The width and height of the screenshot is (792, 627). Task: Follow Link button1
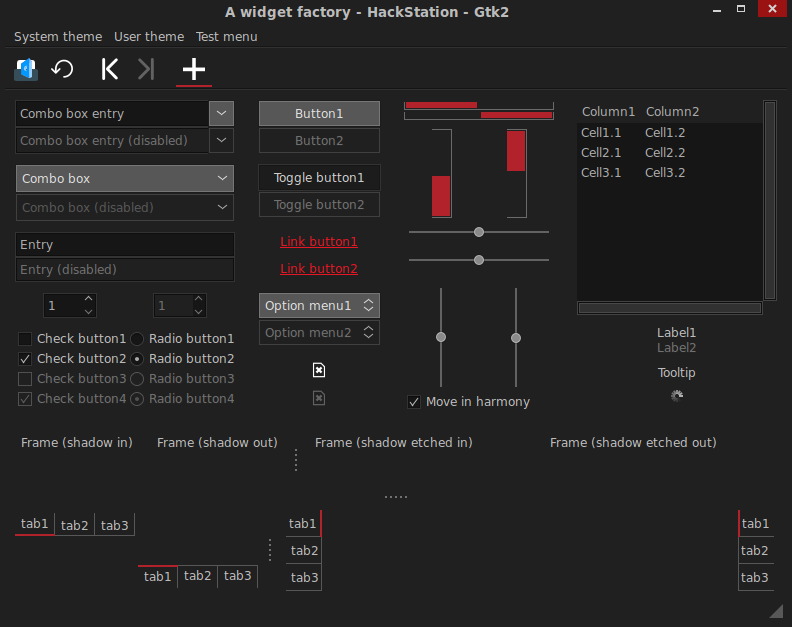pyautogui.click(x=319, y=242)
